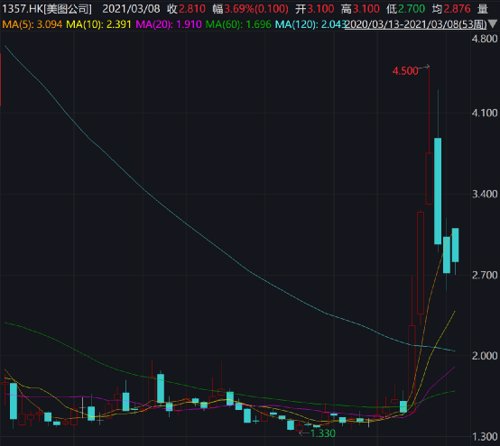Click the 1.300 price axis label
Viewport: 500px width, 446px height.
coord(485,436)
